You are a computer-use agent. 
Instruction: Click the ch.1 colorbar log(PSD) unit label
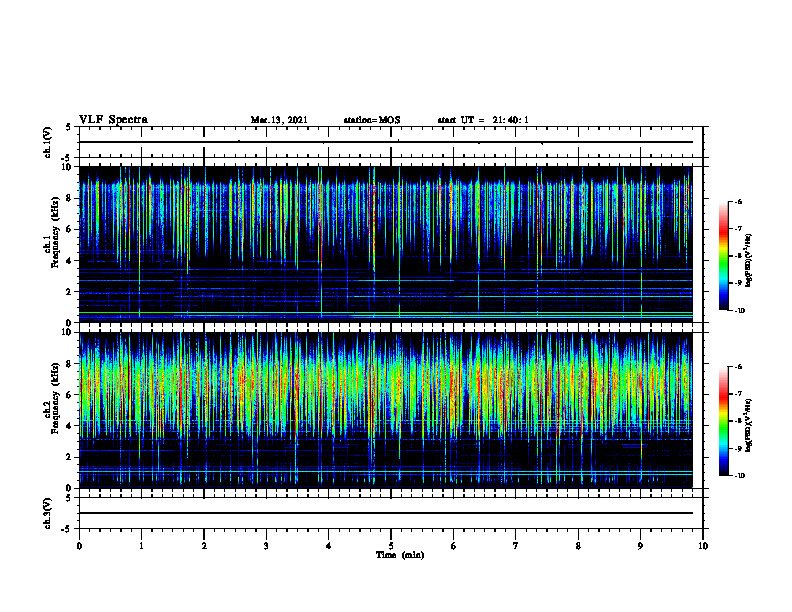748,261
